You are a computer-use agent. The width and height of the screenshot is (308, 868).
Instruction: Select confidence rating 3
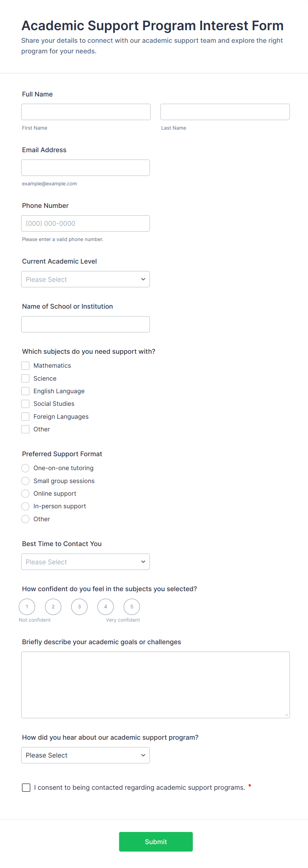tap(79, 606)
